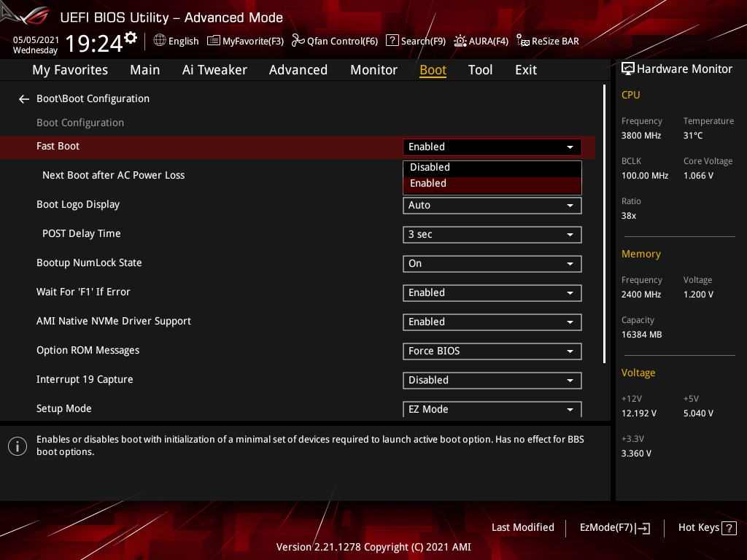Open the POST Delay Time dropdown
Image resolution: width=747 pixels, height=560 pixels.
492,235
